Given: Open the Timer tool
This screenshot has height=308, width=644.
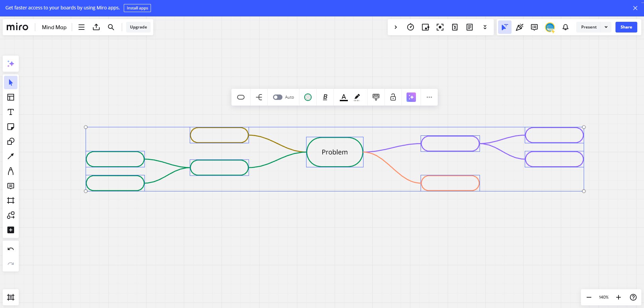Looking at the screenshot, I should 411,27.
